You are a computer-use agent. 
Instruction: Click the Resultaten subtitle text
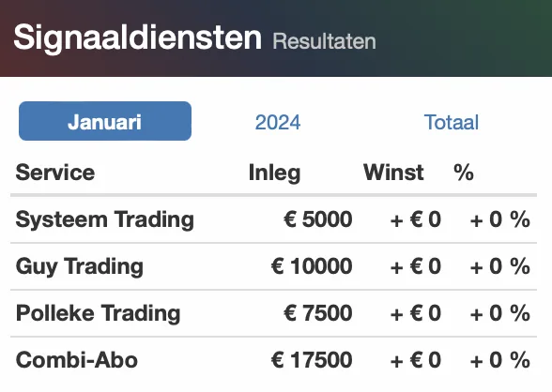point(324,41)
